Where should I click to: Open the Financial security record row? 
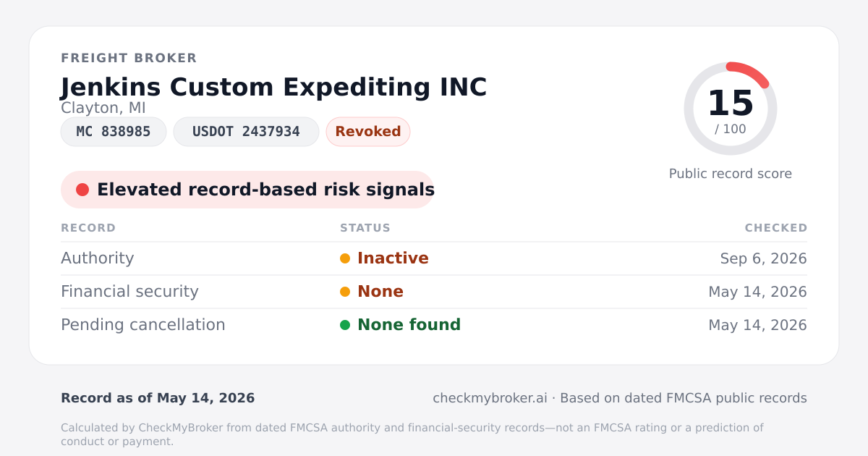click(x=434, y=292)
